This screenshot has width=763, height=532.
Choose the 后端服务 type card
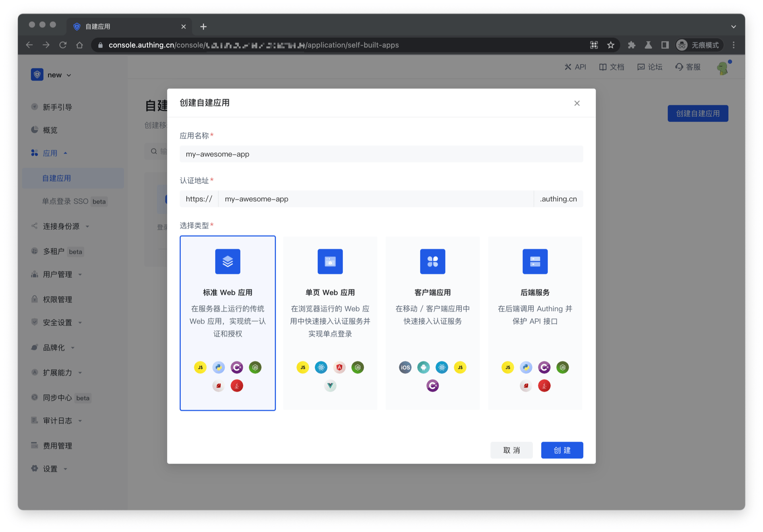pyautogui.click(x=535, y=323)
